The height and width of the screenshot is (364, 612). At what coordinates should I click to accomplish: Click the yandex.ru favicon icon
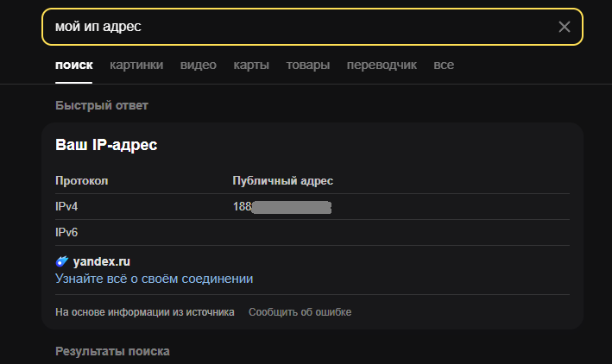pyautogui.click(x=61, y=261)
